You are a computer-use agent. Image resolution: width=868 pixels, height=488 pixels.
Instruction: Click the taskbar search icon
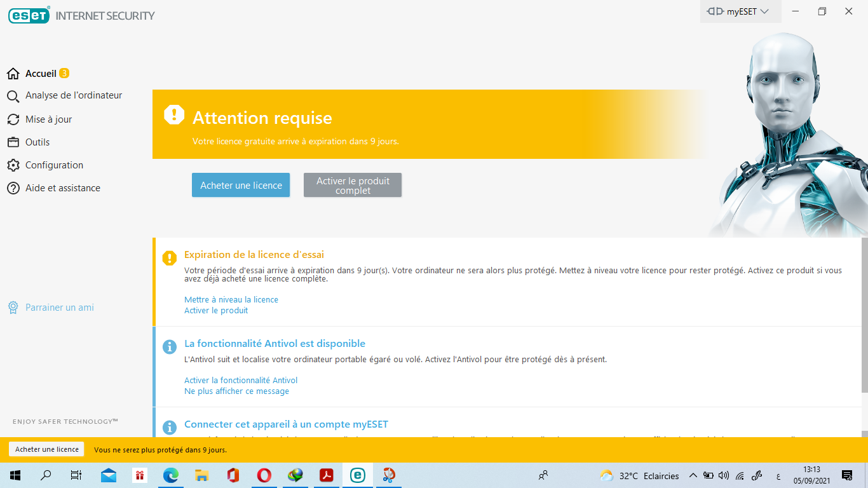tap(46, 475)
